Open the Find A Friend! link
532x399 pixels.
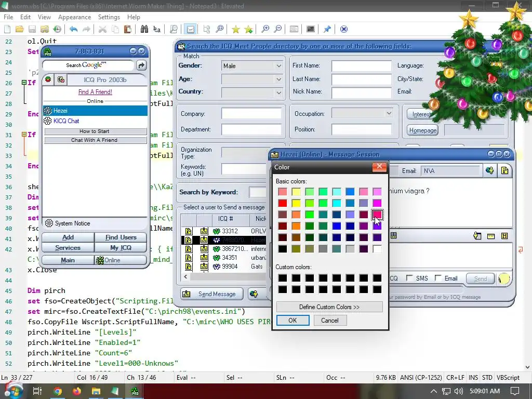point(95,92)
